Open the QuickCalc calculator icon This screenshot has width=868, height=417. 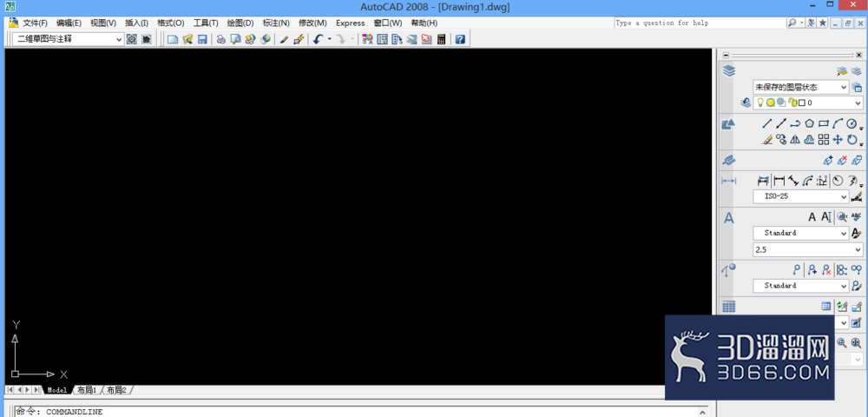pyautogui.click(x=441, y=39)
